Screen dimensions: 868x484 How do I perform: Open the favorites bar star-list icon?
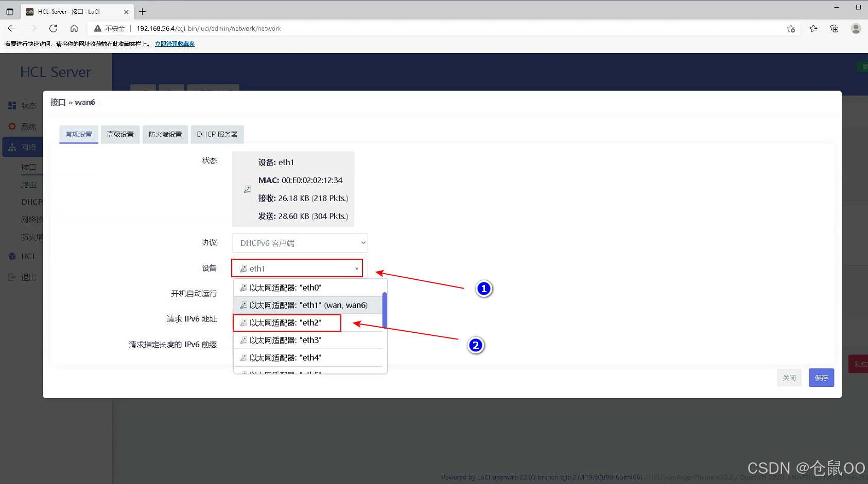(813, 28)
